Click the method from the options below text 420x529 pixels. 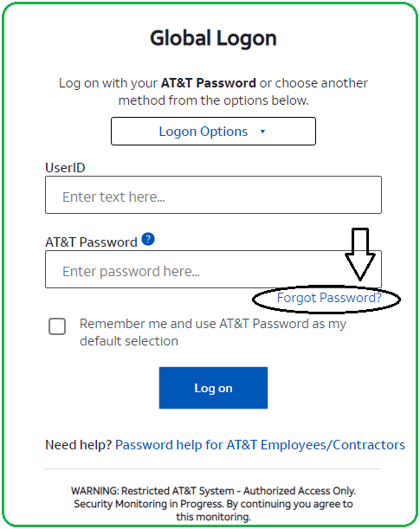pos(213,100)
